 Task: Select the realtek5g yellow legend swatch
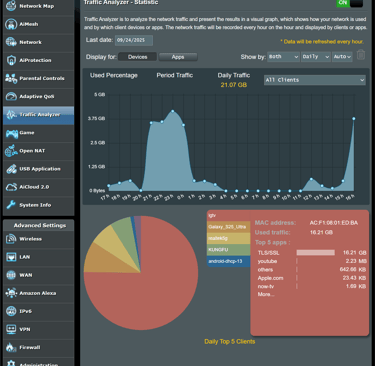[x=228, y=238]
